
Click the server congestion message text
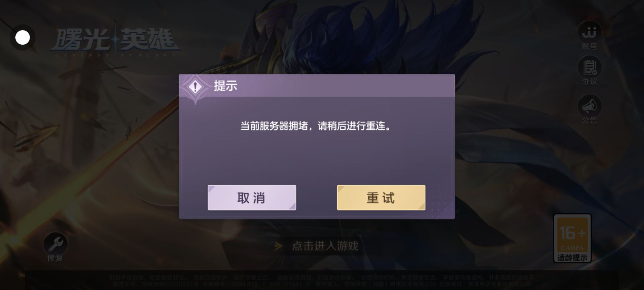coord(316,126)
